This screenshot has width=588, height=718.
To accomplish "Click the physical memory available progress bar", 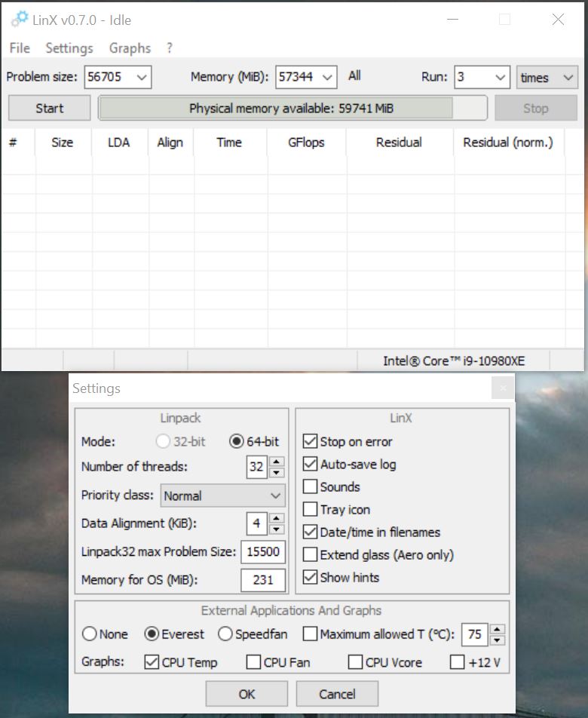I will click(x=292, y=109).
